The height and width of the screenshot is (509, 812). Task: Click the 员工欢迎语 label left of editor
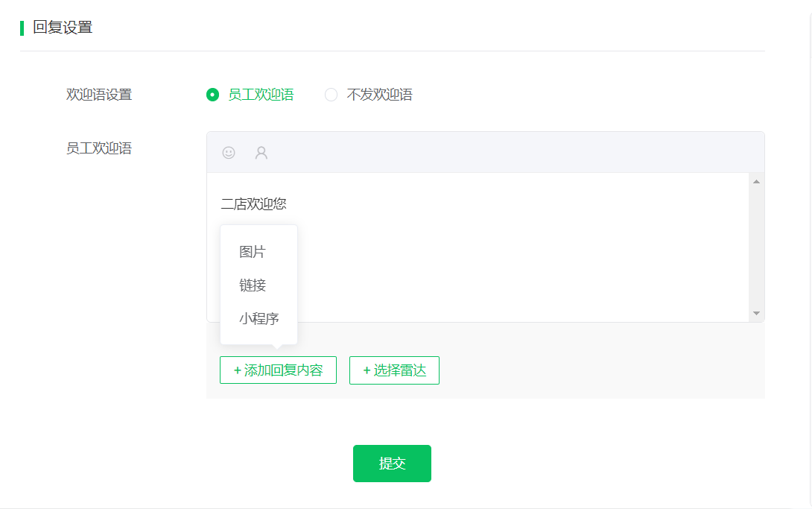[99, 148]
